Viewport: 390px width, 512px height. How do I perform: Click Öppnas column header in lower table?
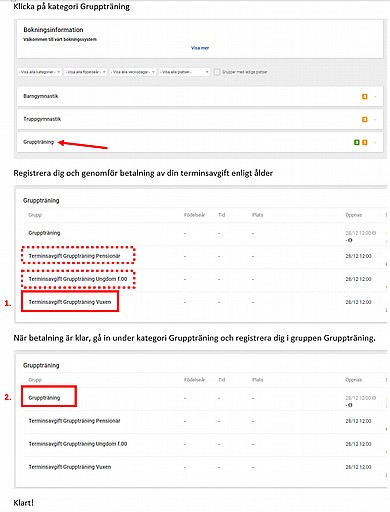tap(354, 380)
